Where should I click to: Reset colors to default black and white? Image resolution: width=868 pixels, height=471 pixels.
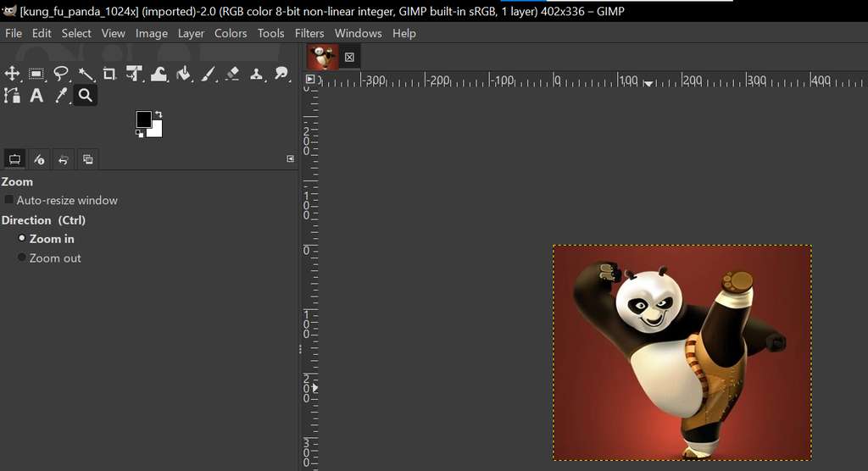click(x=140, y=133)
